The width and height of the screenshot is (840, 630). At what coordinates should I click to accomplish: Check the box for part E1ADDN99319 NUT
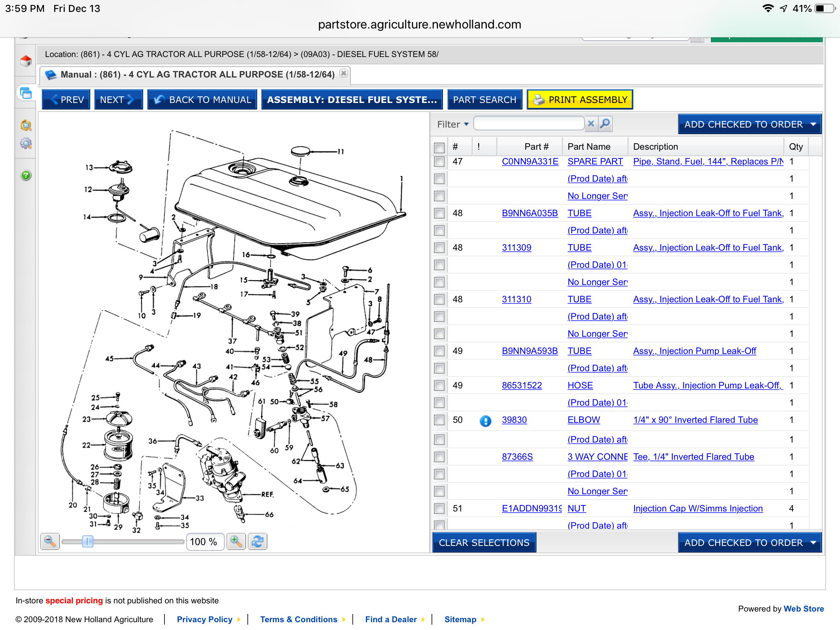(439, 509)
